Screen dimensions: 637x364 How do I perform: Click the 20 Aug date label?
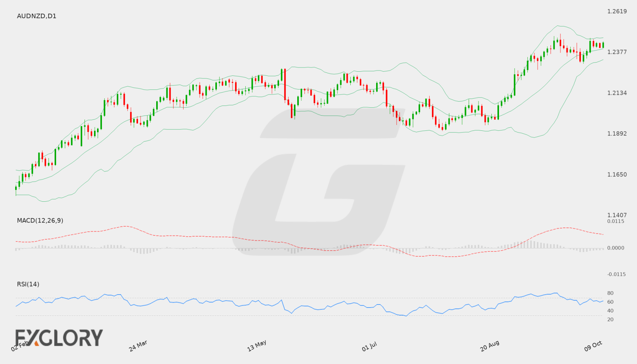click(490, 346)
